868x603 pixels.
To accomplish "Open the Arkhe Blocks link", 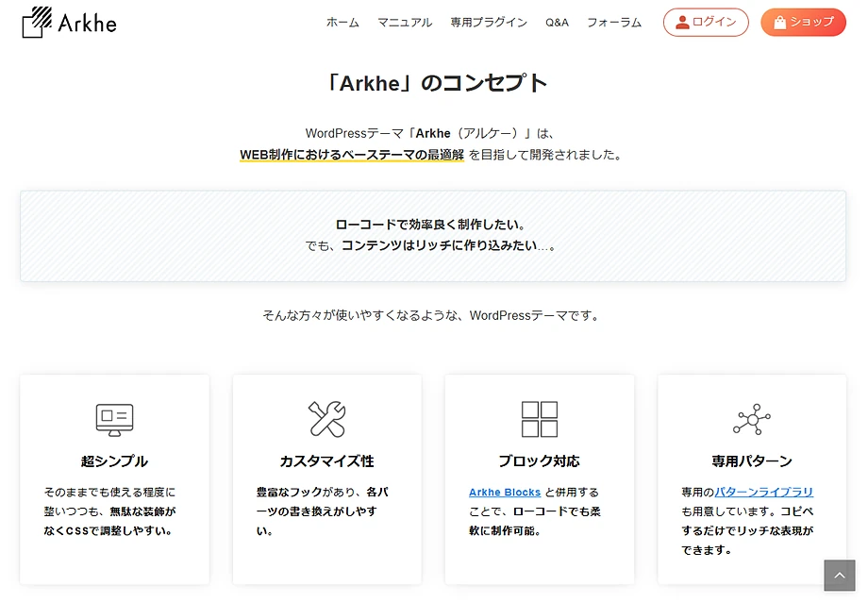I will click(x=505, y=493).
